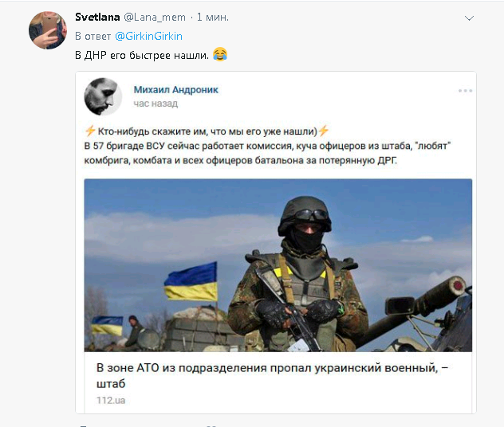504x427 pixels.
Task: Open article headline 'В зоне АТО...'
Action: click(272, 375)
